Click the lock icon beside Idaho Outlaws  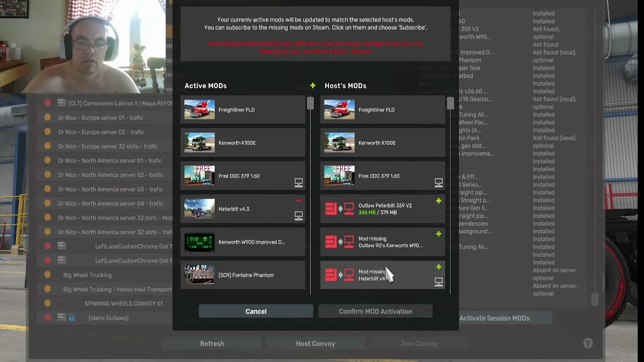pyautogui.click(x=71, y=318)
